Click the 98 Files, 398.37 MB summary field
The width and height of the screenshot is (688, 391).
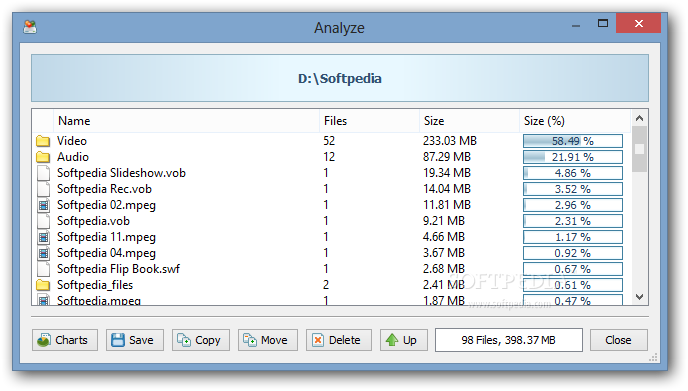[x=509, y=340]
